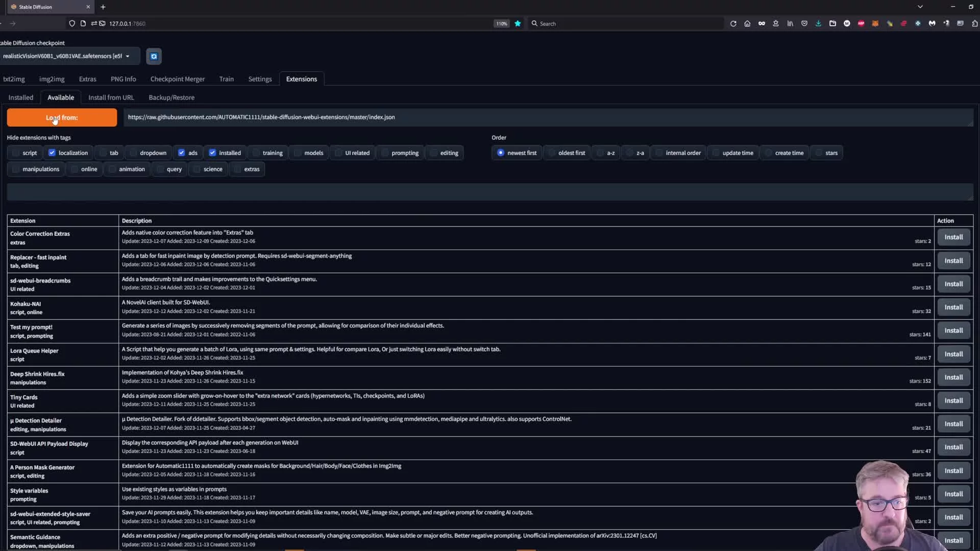Install the Deep Shrink Hires.fix extension
Image resolution: width=980 pixels, height=551 pixels.
tap(953, 378)
